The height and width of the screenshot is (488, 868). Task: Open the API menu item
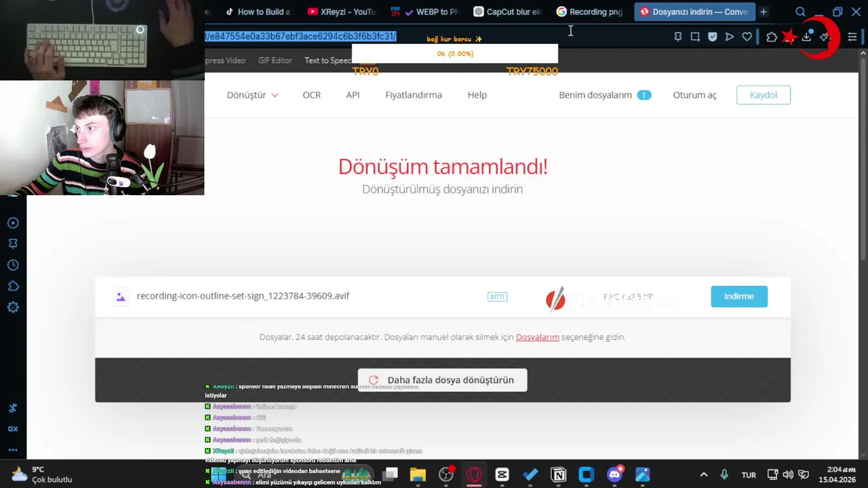pyautogui.click(x=353, y=95)
